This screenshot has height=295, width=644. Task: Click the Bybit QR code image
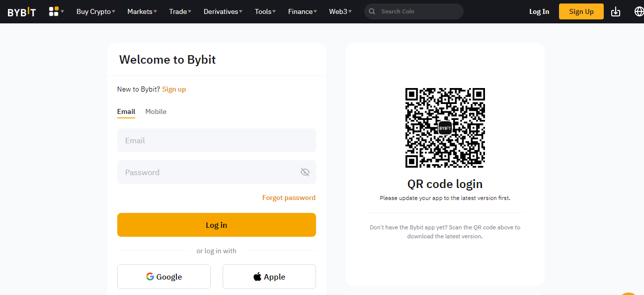(x=445, y=127)
